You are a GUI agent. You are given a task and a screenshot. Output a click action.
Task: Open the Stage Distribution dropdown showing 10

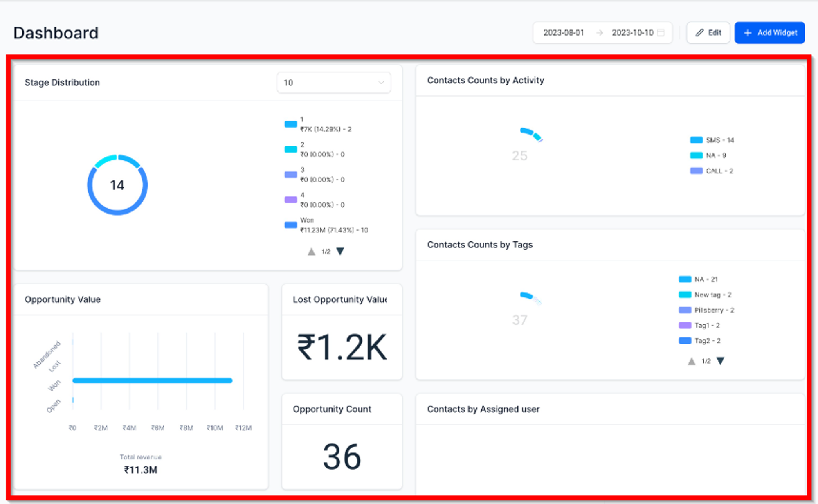click(334, 83)
